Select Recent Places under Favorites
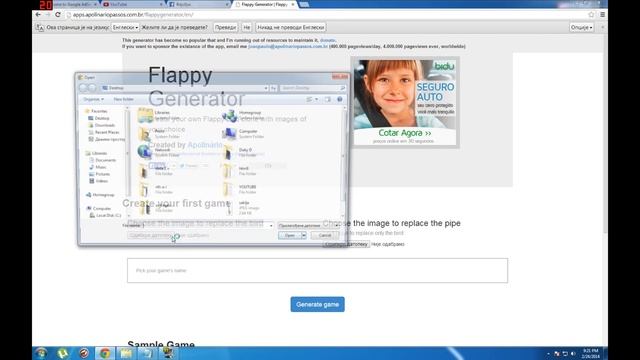Image resolution: width=640 pixels, height=360 pixels. tap(104, 132)
